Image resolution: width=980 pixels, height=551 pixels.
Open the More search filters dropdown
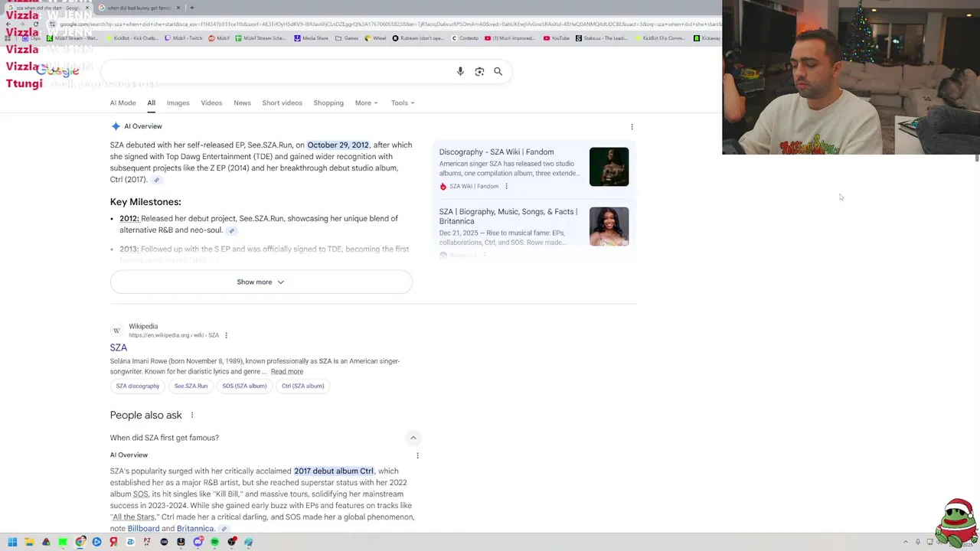tap(366, 103)
